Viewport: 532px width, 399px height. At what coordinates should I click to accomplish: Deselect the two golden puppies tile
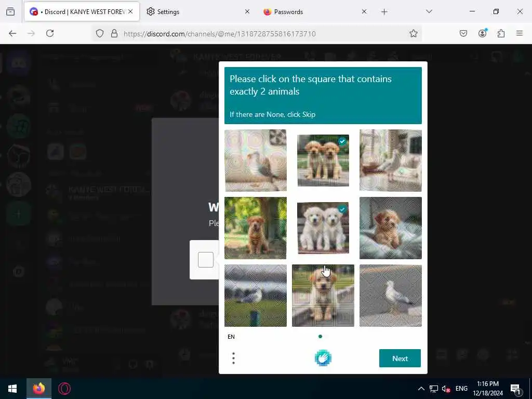coord(323,161)
